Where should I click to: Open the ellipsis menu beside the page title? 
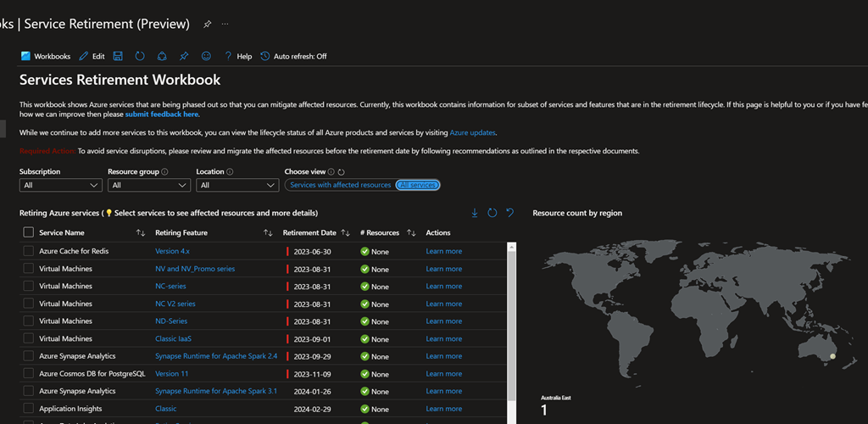click(225, 25)
